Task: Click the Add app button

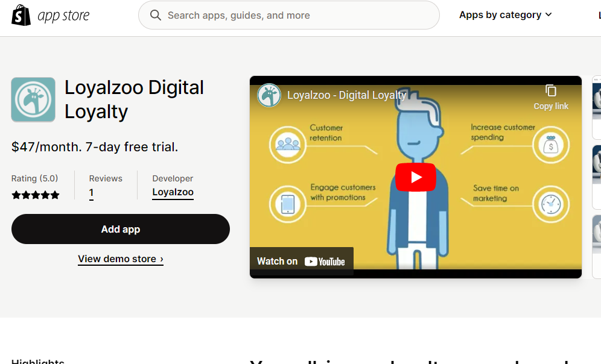Action: coord(121,229)
